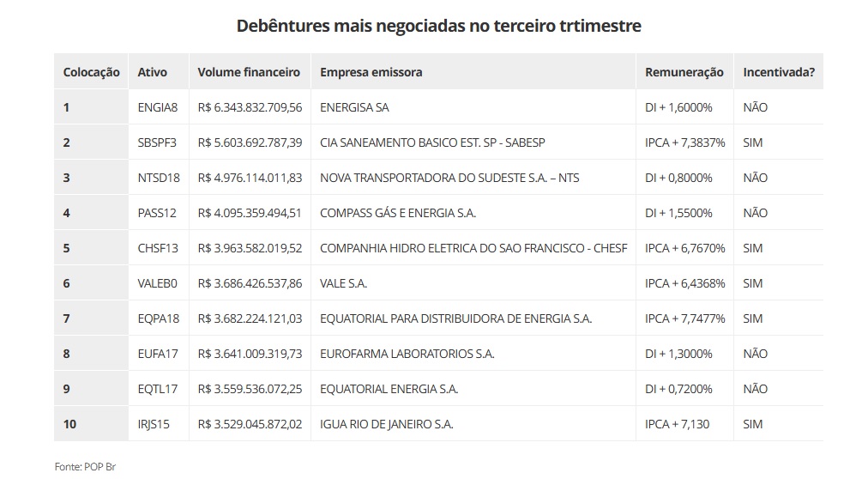Image resolution: width=868 pixels, height=479 pixels.
Task: Select the R$ 3.682.224.121,03 volume cell
Action: pyautogui.click(x=250, y=318)
